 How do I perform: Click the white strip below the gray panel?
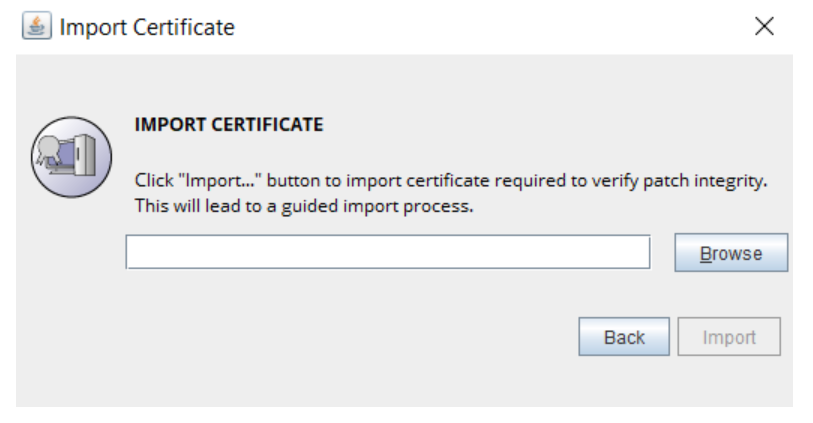point(400,414)
